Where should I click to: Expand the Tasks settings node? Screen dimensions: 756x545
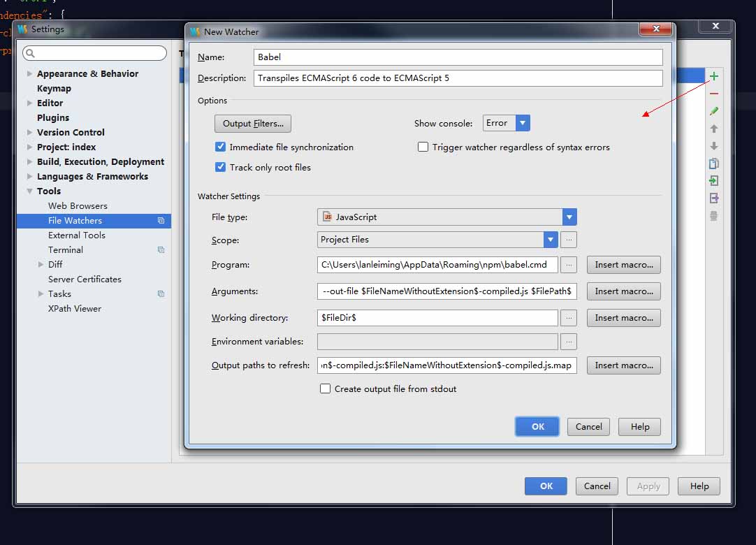click(41, 293)
